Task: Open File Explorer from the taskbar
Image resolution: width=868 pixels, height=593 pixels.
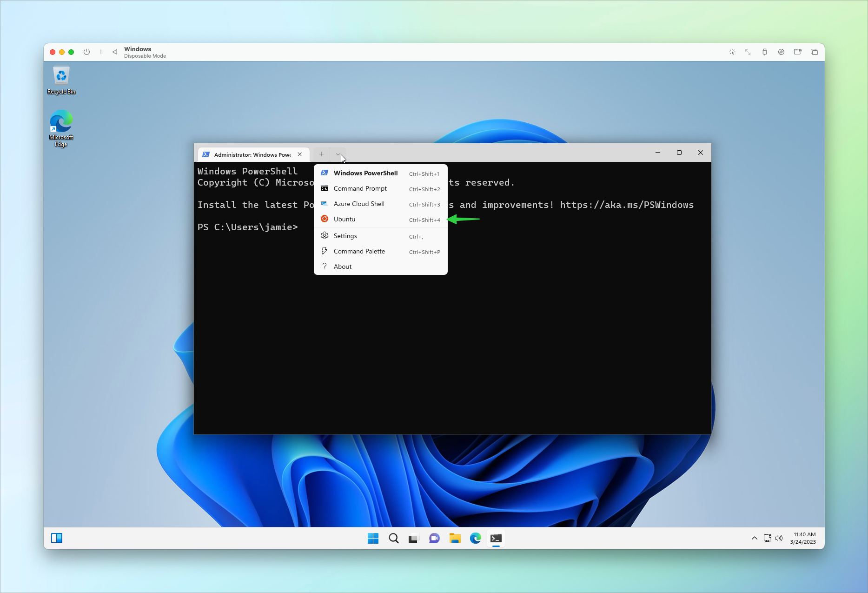Action: tap(455, 538)
